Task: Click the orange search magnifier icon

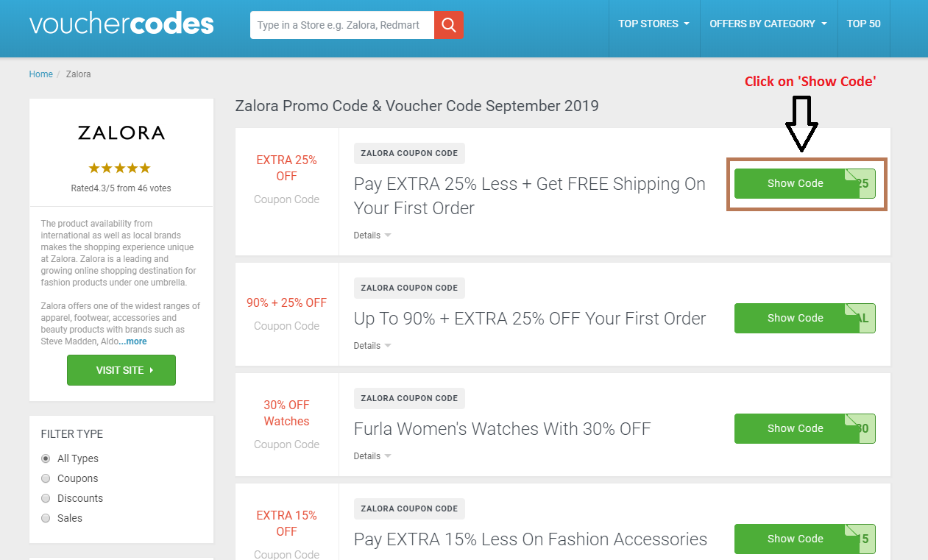Action: (x=448, y=25)
